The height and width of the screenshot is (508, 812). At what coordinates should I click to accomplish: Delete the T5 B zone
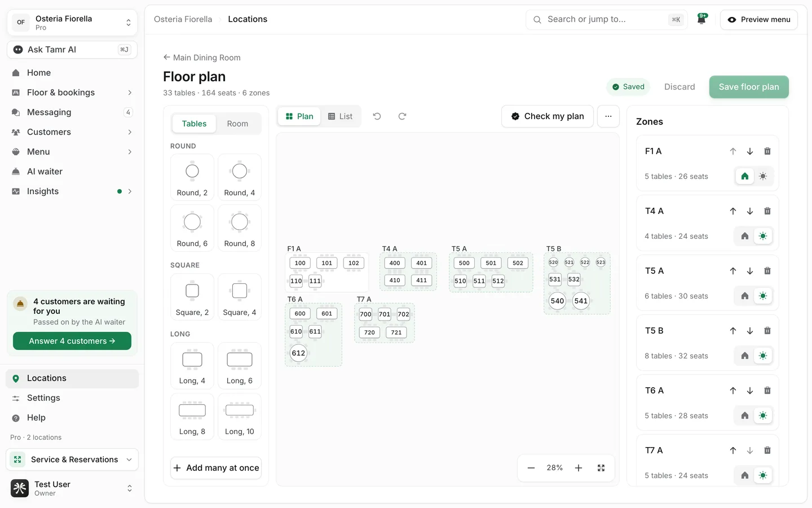(x=767, y=331)
